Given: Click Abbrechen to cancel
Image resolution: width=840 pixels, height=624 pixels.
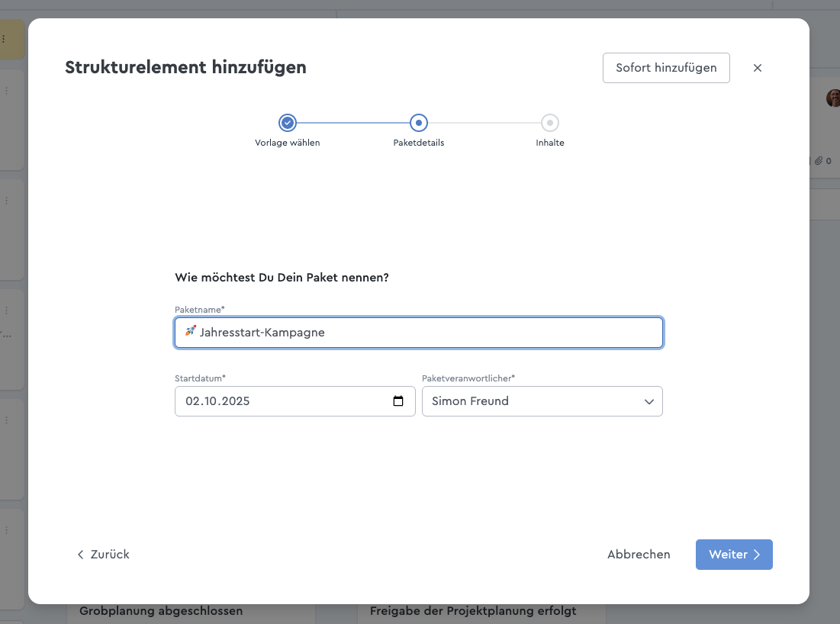Looking at the screenshot, I should [639, 555].
